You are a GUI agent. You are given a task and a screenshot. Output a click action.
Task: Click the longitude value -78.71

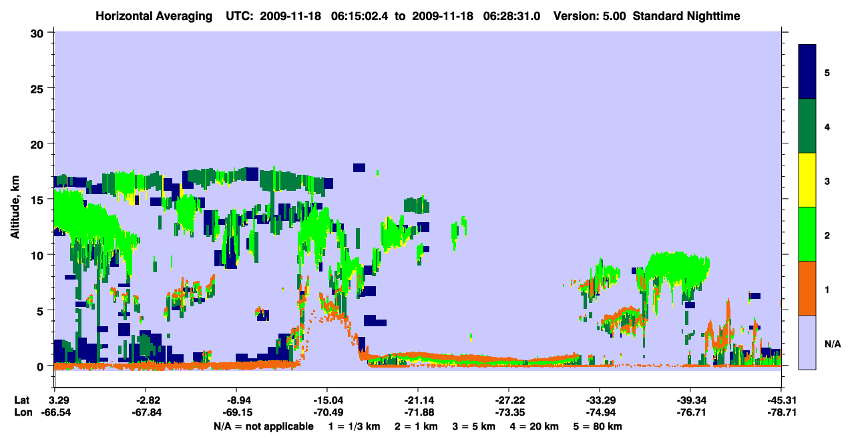(781, 413)
